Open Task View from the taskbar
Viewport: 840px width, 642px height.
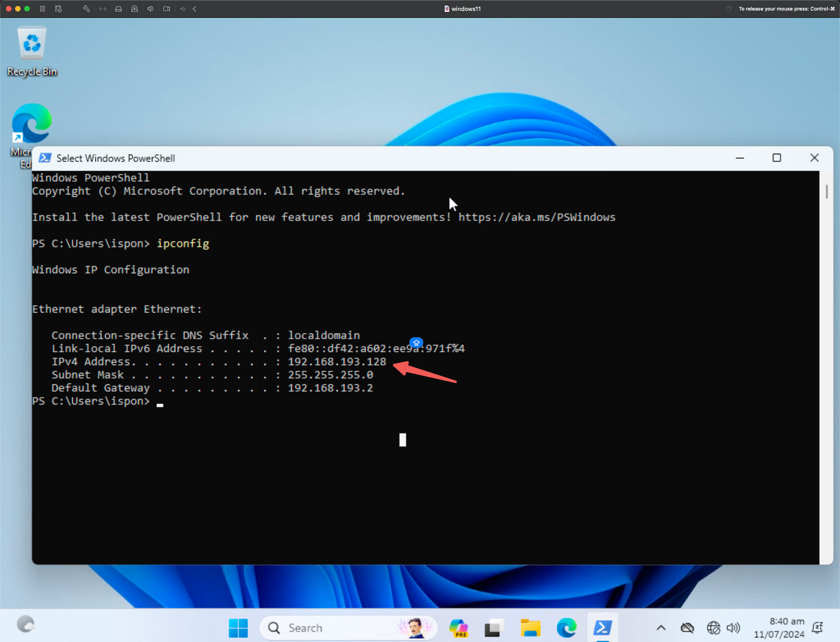pos(494,628)
